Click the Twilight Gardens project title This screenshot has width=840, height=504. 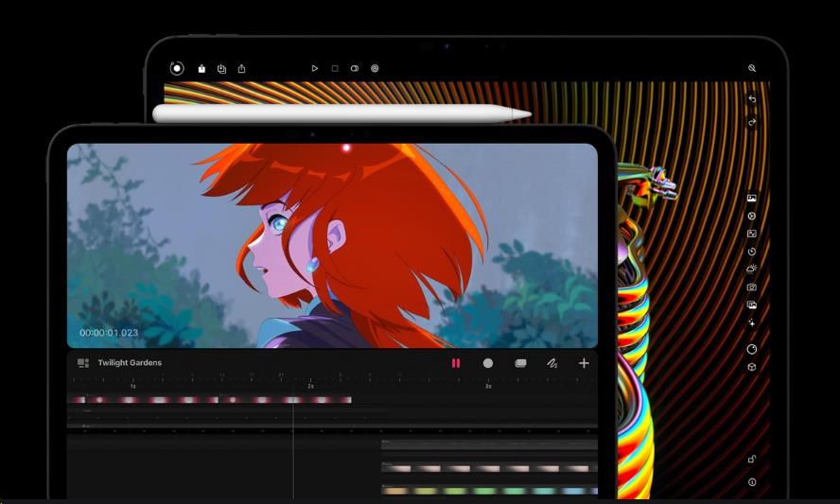[x=130, y=363]
